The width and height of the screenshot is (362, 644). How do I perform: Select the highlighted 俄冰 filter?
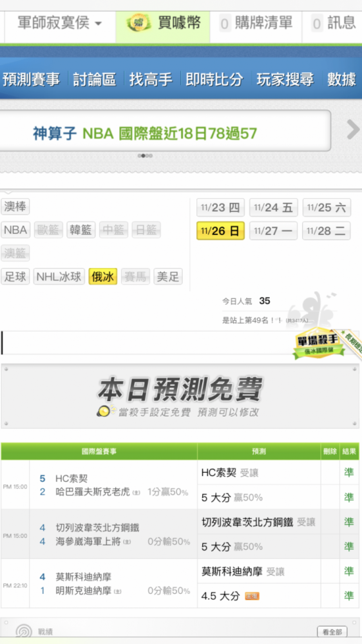click(x=102, y=277)
